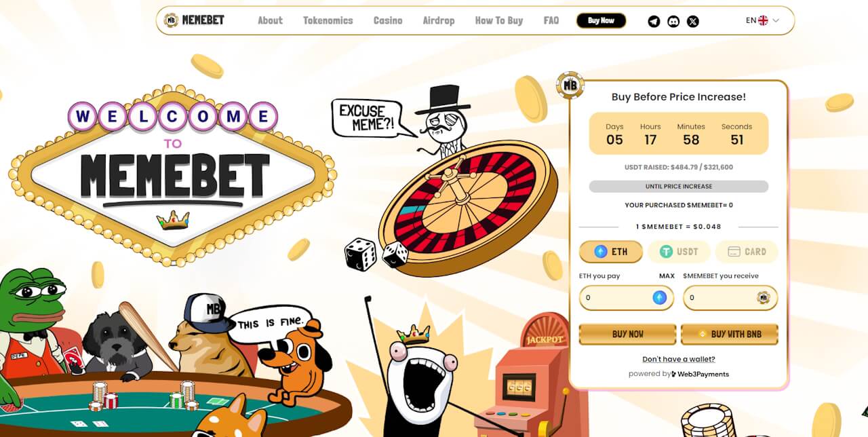This screenshot has height=437, width=868.
Task: Click the language selector chevron arrow
Action: click(x=776, y=20)
